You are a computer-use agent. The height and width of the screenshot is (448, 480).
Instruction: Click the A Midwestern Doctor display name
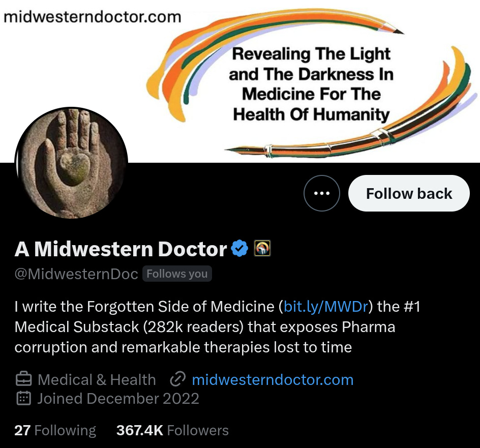pos(121,249)
